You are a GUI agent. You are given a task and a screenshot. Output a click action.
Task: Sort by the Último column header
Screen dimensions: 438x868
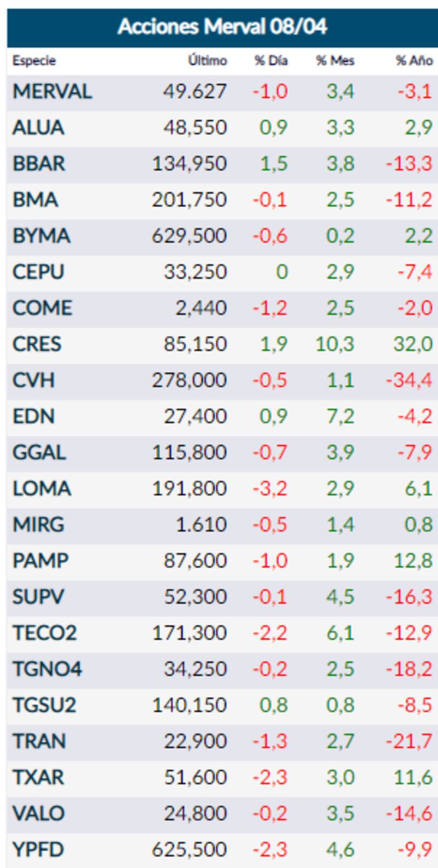point(208,61)
